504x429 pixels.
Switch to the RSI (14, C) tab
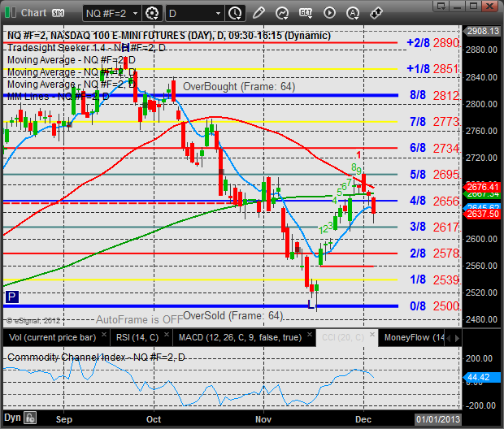(x=137, y=337)
